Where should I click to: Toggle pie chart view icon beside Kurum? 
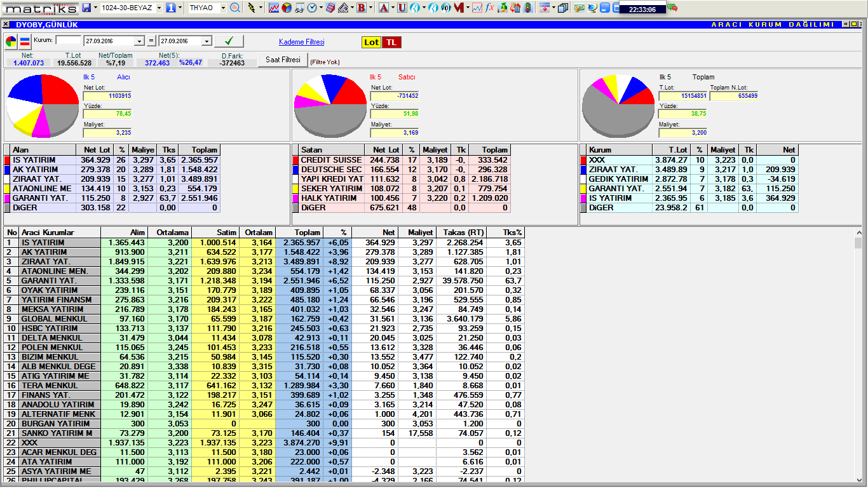11,42
